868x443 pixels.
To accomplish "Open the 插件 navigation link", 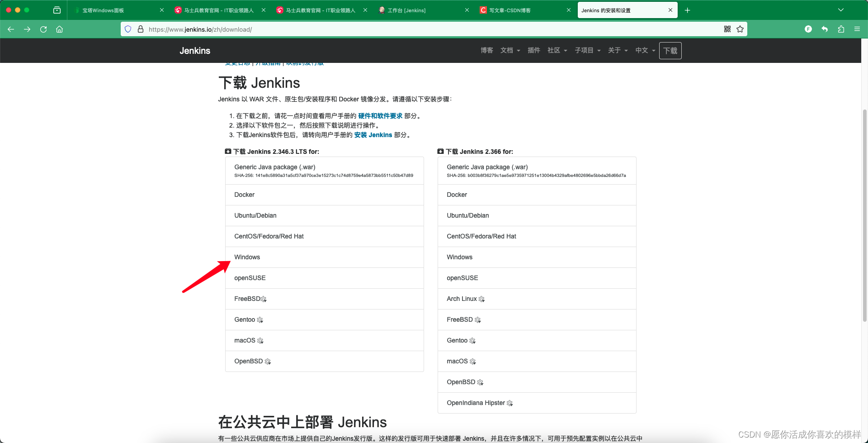I will 534,50.
